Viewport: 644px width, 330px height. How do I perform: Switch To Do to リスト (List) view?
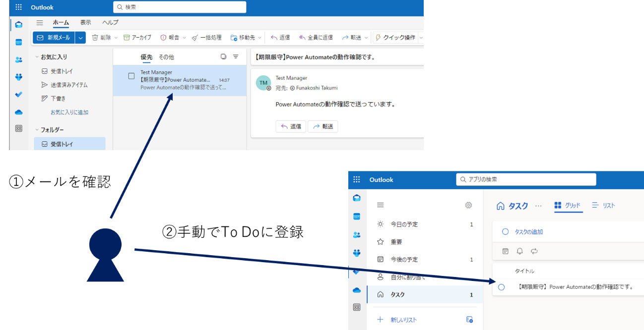click(603, 205)
